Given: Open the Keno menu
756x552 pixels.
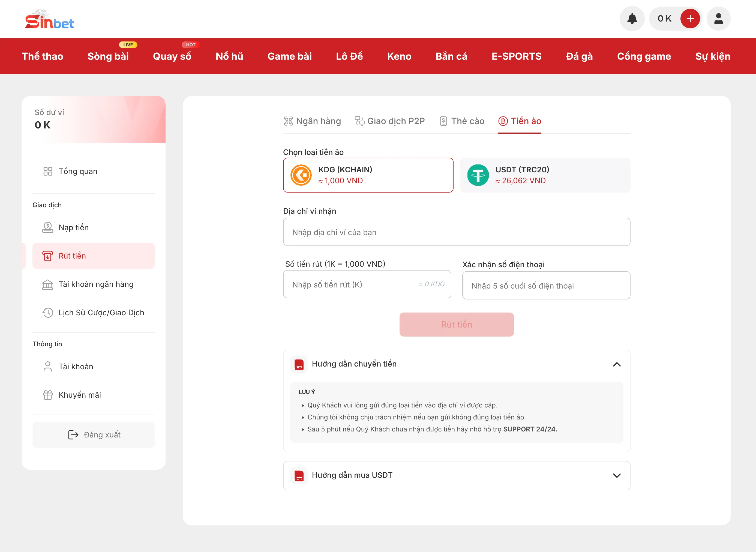Looking at the screenshot, I should click(x=399, y=56).
